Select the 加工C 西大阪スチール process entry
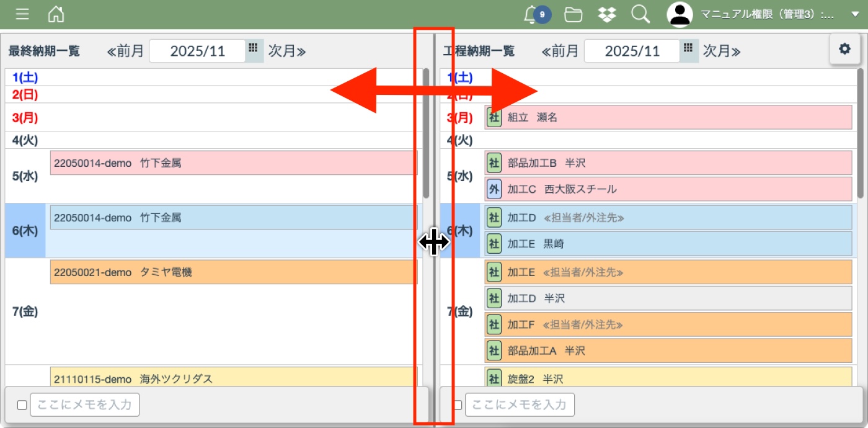The width and height of the screenshot is (868, 428). click(x=668, y=189)
